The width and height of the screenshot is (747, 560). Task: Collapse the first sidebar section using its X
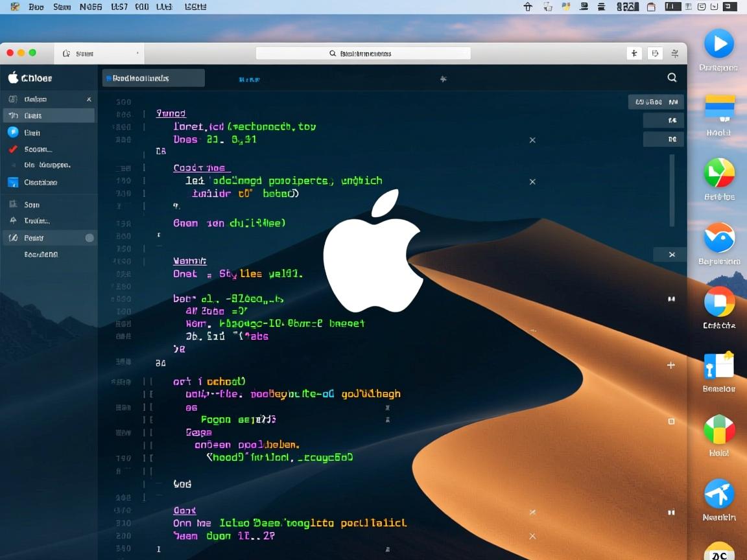(x=89, y=99)
